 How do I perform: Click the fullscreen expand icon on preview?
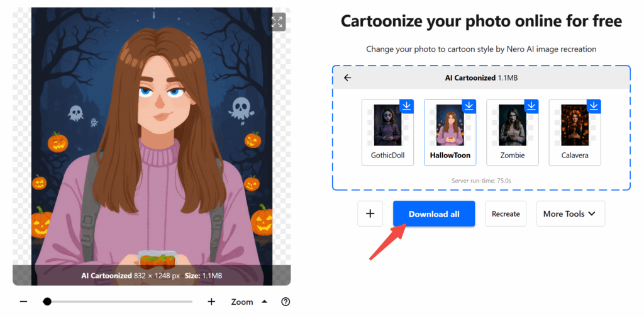click(x=277, y=22)
